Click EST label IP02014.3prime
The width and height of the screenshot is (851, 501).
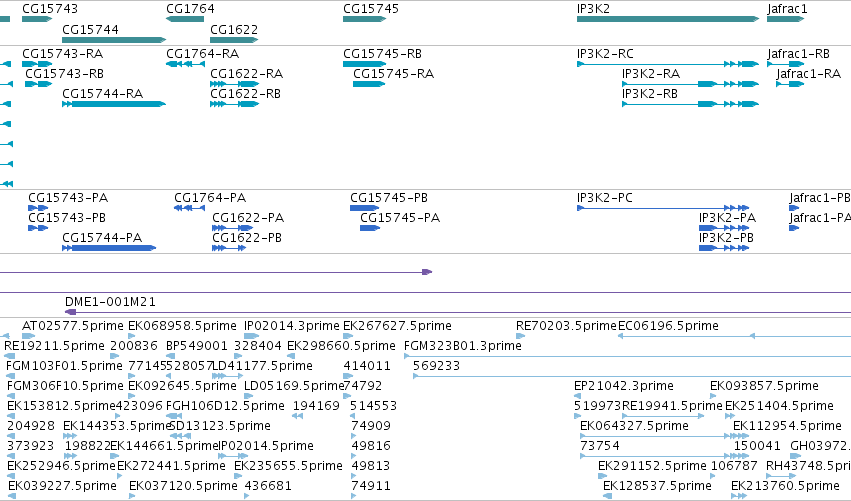pyautogui.click(x=291, y=326)
